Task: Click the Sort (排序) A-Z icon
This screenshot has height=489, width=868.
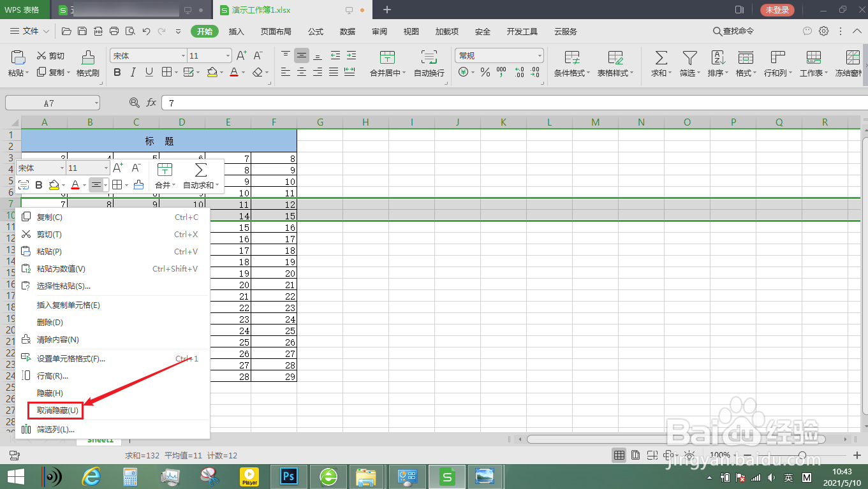Action: (x=717, y=57)
